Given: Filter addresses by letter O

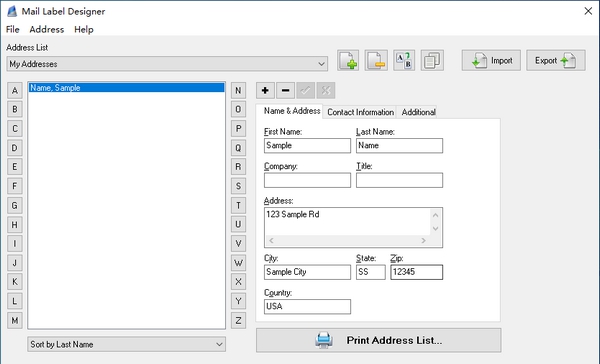Looking at the screenshot, I should pos(238,109).
